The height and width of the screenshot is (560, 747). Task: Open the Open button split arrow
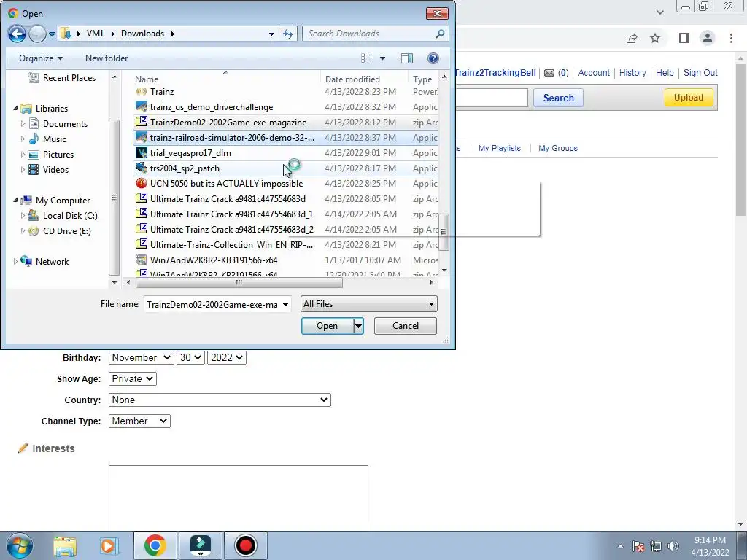[358, 326]
